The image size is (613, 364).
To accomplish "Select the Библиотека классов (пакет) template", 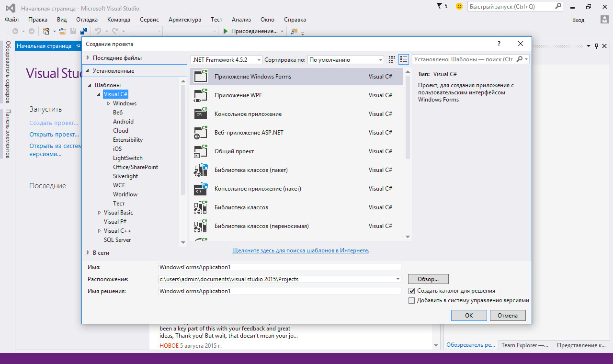I will pyautogui.click(x=296, y=170).
